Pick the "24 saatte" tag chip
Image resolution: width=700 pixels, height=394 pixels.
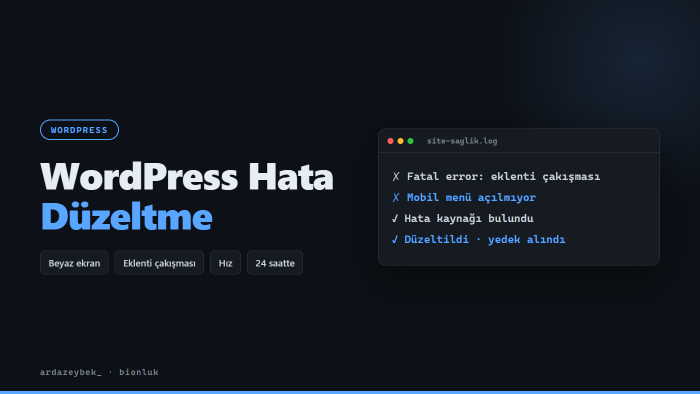275,263
